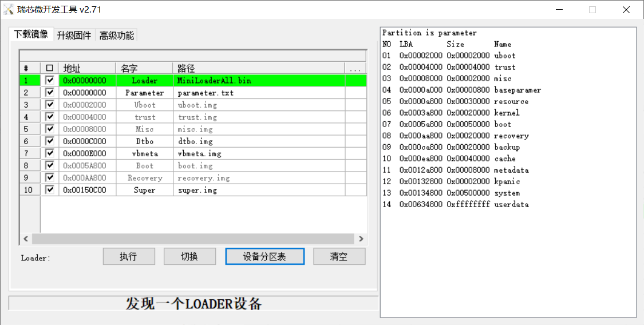This screenshot has width=644, height=325.
Task: Toggle the vbmeta row checkbox
Action: [x=50, y=153]
